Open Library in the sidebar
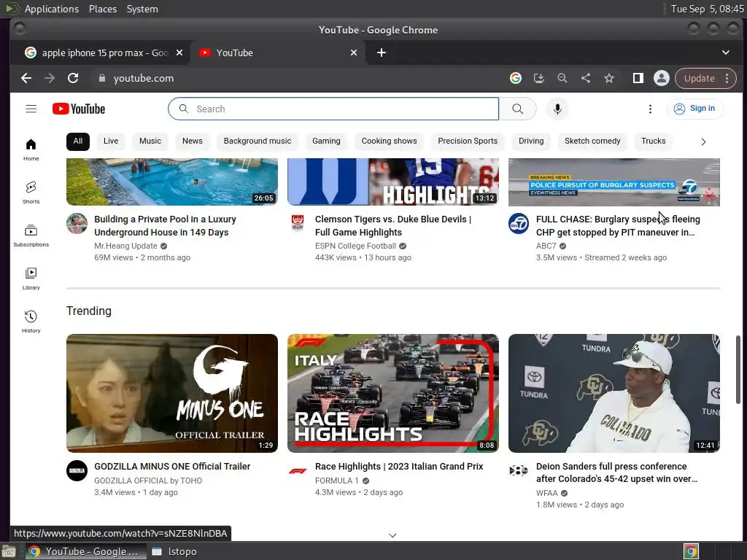Viewport: 747px width, 560px height. pyautogui.click(x=31, y=279)
